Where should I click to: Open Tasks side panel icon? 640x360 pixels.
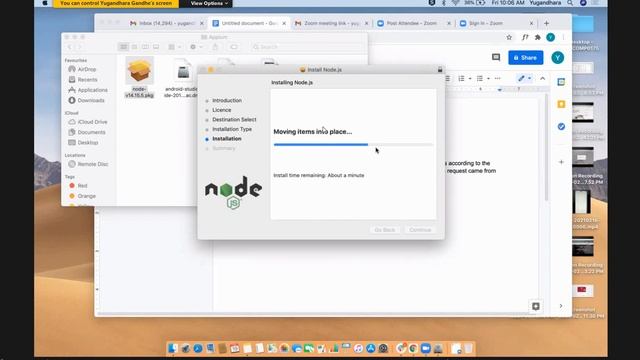561,127
